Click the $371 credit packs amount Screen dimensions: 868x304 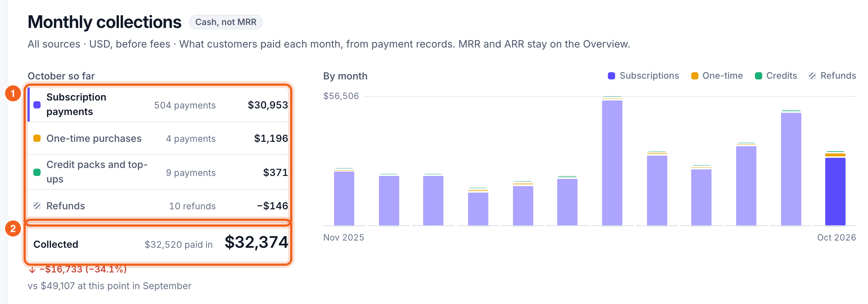tap(275, 172)
